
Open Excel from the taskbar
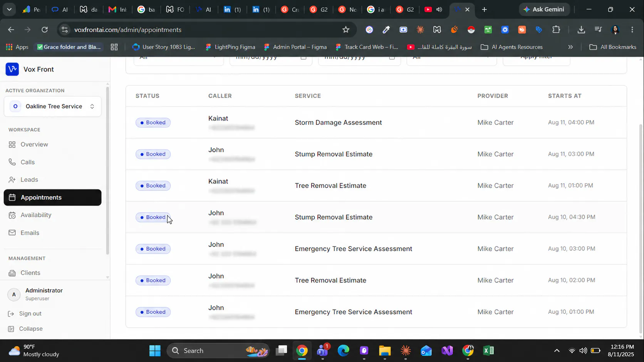coord(488,350)
